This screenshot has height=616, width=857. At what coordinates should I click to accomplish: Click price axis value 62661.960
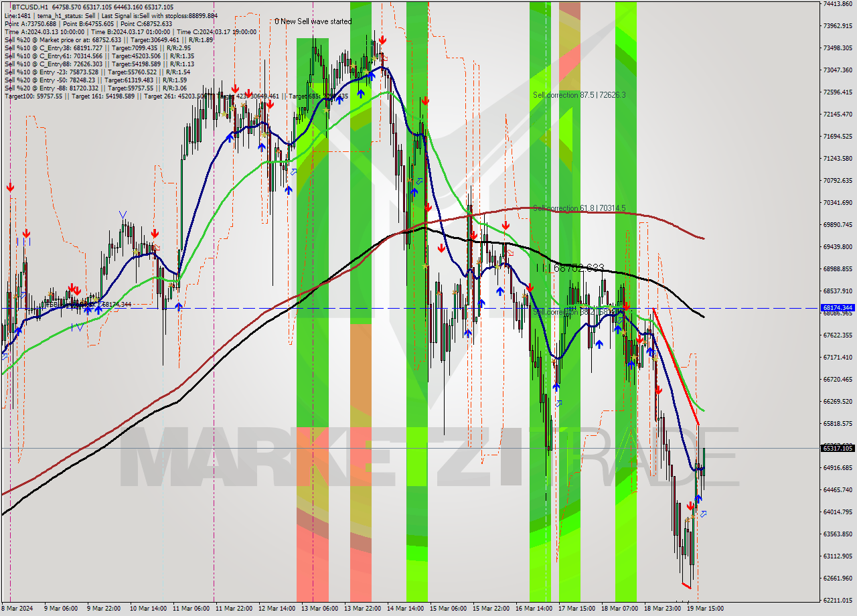pos(837,578)
